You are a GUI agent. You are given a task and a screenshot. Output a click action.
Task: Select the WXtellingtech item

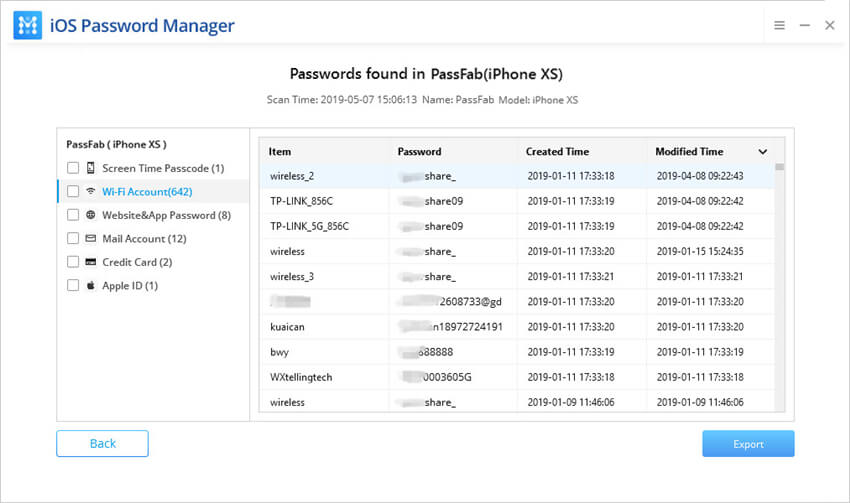pyautogui.click(x=301, y=377)
